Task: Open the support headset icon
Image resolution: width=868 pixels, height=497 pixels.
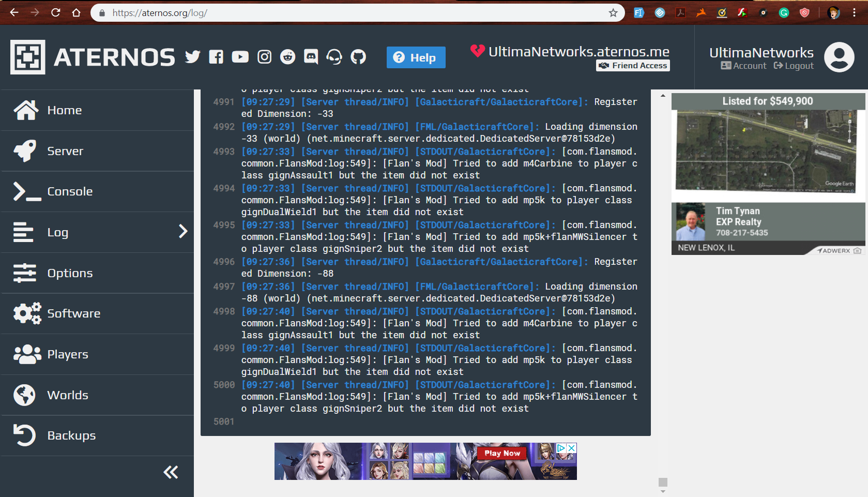Action: (x=334, y=57)
